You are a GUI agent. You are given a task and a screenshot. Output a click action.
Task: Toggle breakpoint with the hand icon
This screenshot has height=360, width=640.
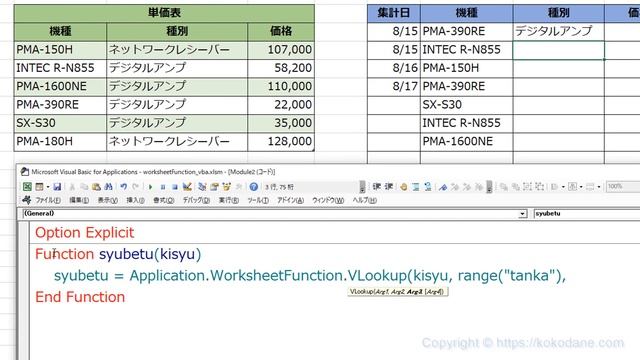pos(404,187)
